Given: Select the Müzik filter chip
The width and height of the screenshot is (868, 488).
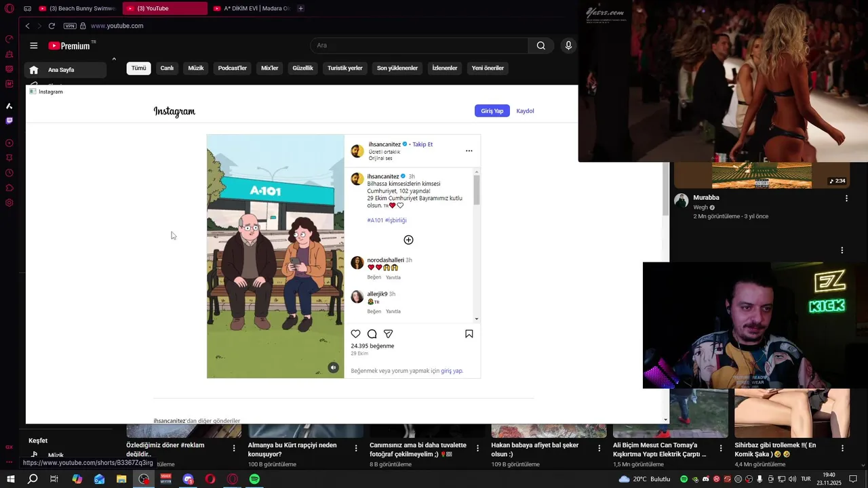Looking at the screenshot, I should tap(196, 68).
